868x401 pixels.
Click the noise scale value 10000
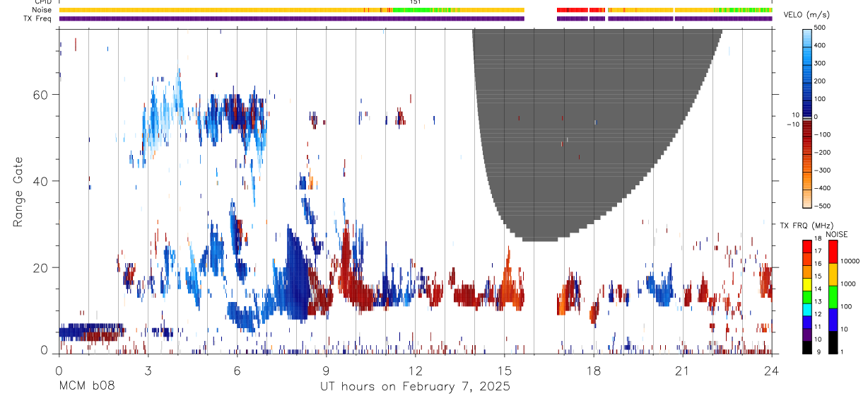[x=850, y=262]
